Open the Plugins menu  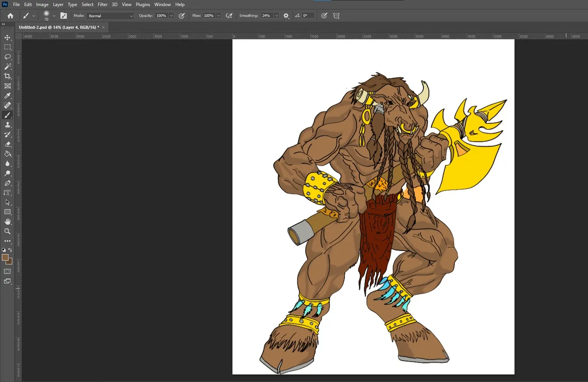[143, 5]
